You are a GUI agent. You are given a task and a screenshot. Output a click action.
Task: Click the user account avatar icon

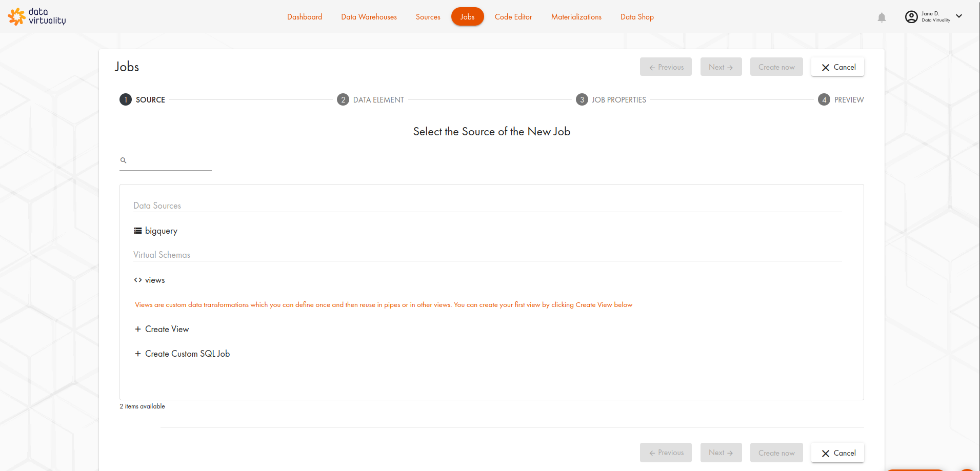click(x=911, y=17)
